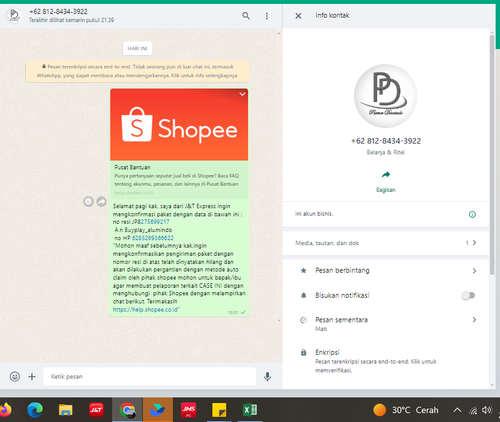The width and height of the screenshot is (500, 422).
Task: Close the Info kontak panel
Action: 298,16
